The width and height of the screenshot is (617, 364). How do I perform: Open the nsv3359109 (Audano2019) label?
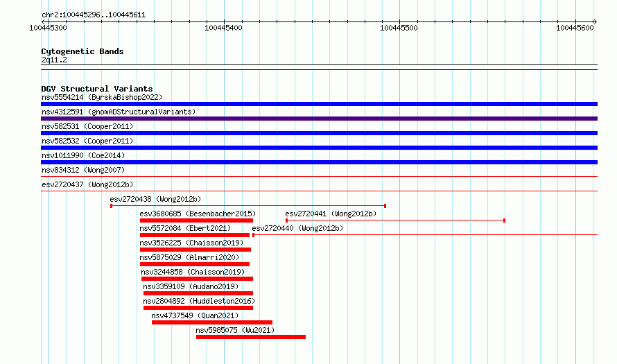click(x=191, y=286)
